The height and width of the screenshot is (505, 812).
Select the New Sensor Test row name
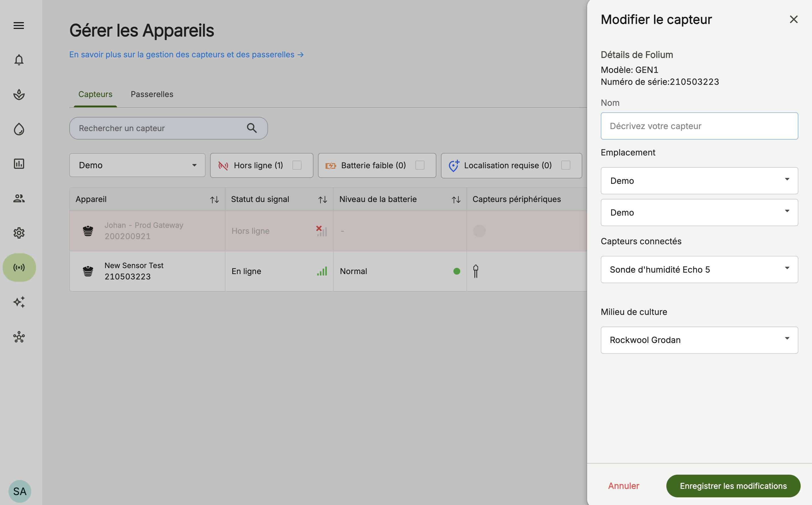pos(134,266)
